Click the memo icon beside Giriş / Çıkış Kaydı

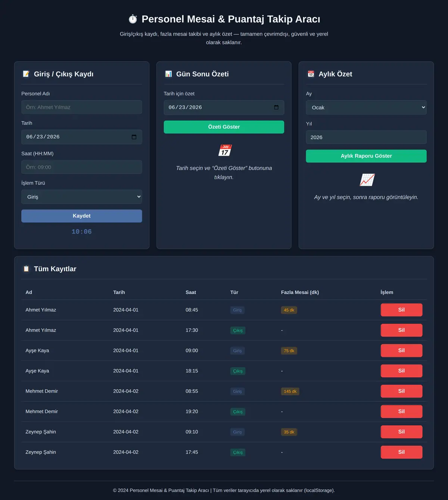tap(26, 74)
